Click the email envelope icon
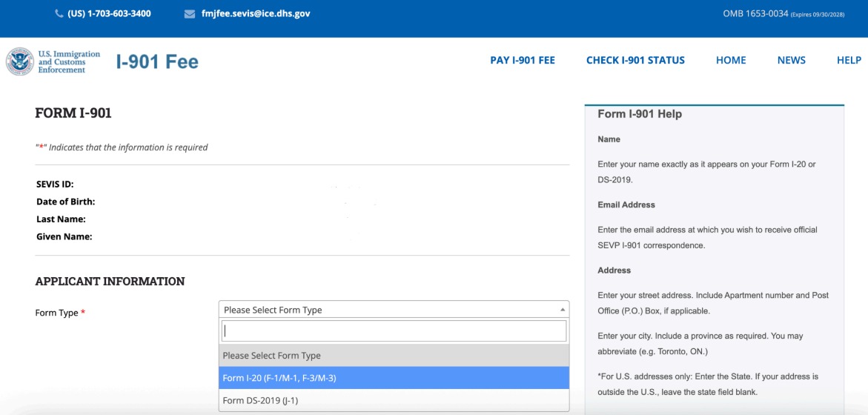Viewport: 868px width, 415px height. click(189, 14)
